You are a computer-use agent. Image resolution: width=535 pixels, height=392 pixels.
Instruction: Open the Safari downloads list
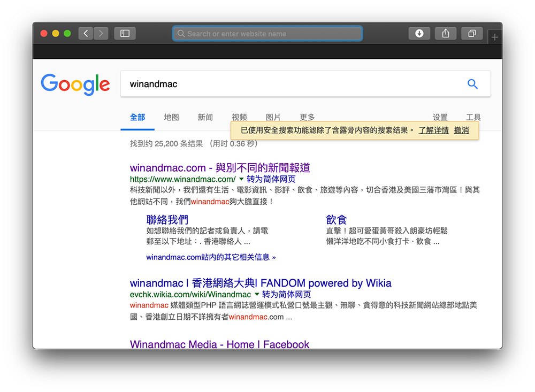(x=419, y=34)
